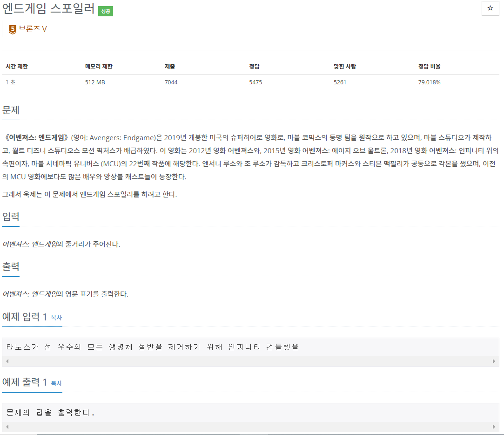504x435 pixels.
Task: Click the 시간 제한 column header
Action: pyautogui.click(x=17, y=66)
